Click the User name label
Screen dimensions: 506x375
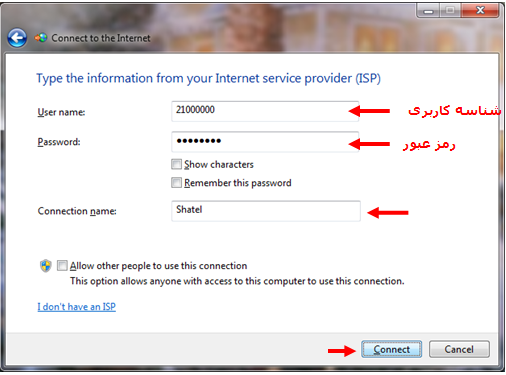coord(61,112)
